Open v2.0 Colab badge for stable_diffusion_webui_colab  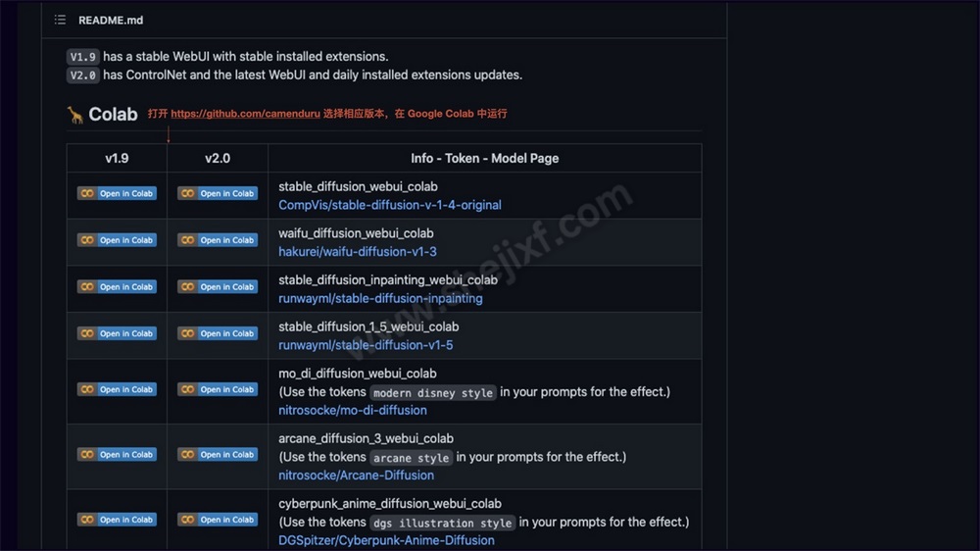(217, 193)
